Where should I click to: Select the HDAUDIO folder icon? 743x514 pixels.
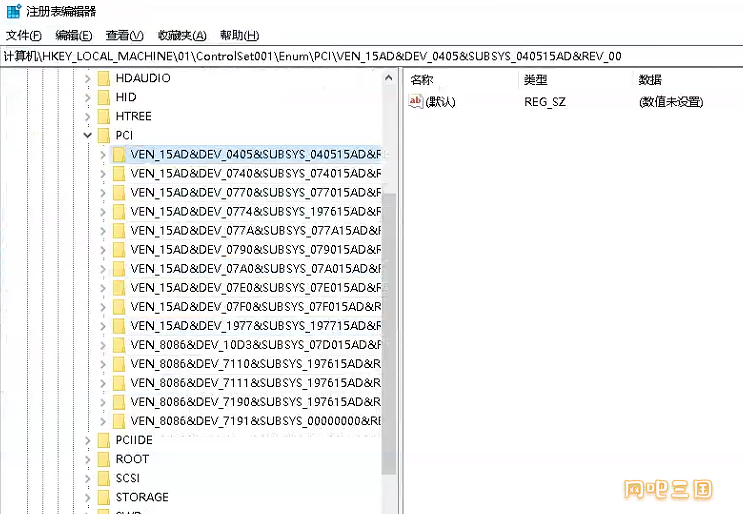(x=104, y=78)
